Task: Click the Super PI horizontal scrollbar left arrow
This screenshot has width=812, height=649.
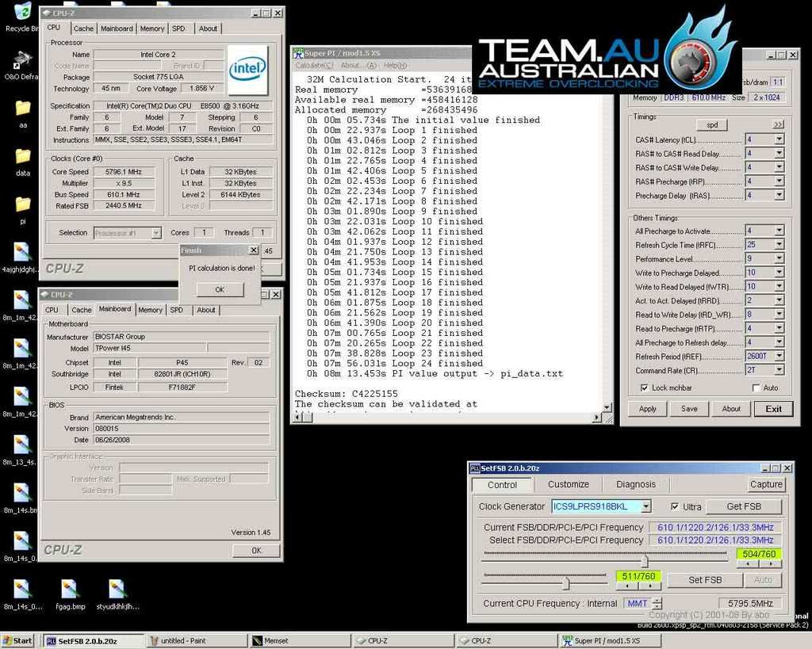Action: 297,417
